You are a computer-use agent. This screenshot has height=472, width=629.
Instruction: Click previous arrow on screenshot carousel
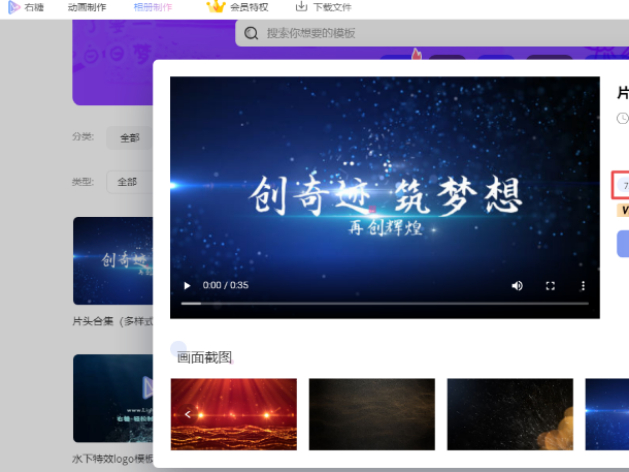188,414
